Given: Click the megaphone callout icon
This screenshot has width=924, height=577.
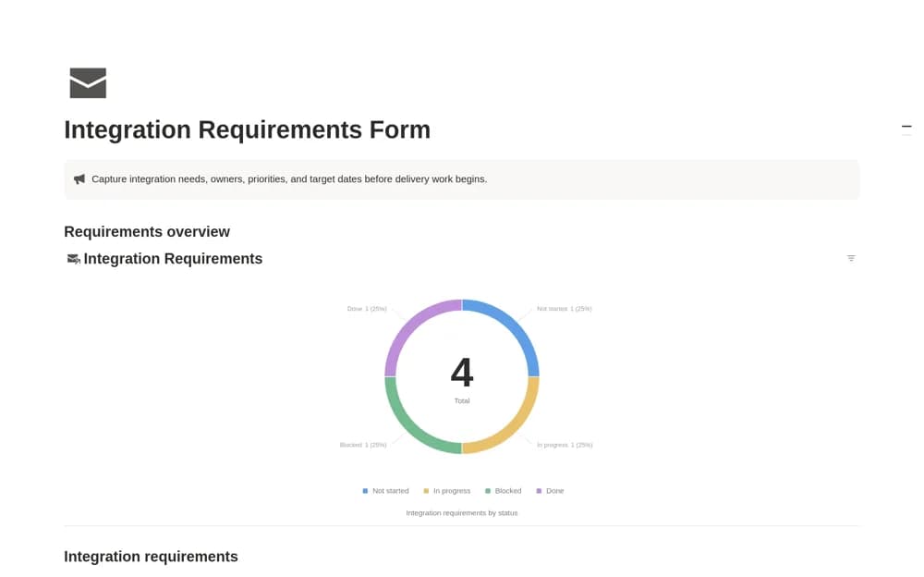Looking at the screenshot, I should point(79,178).
